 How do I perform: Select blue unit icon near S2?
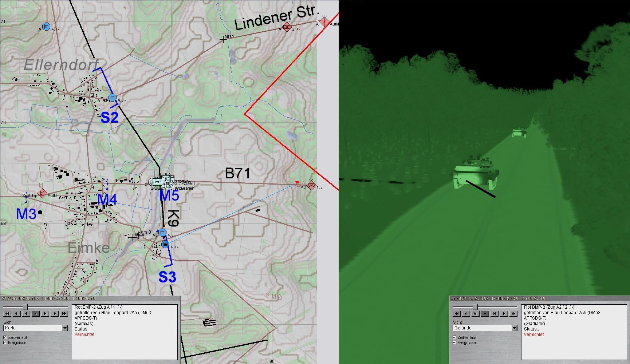pyautogui.click(x=113, y=98)
